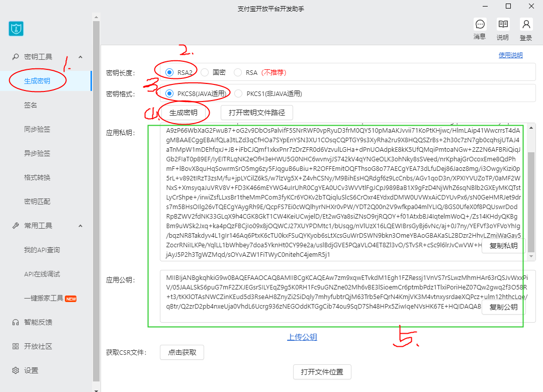
Task: Open the 消息 messages icon
Action: point(480,24)
